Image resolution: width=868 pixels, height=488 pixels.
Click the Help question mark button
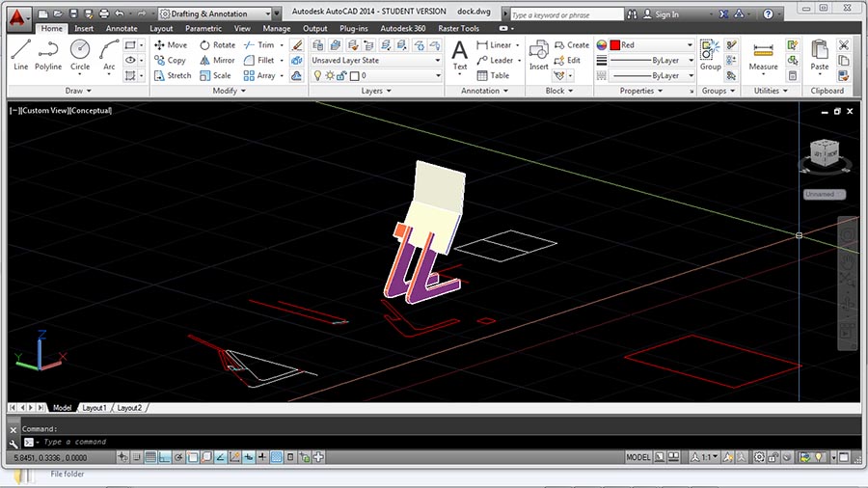(768, 14)
